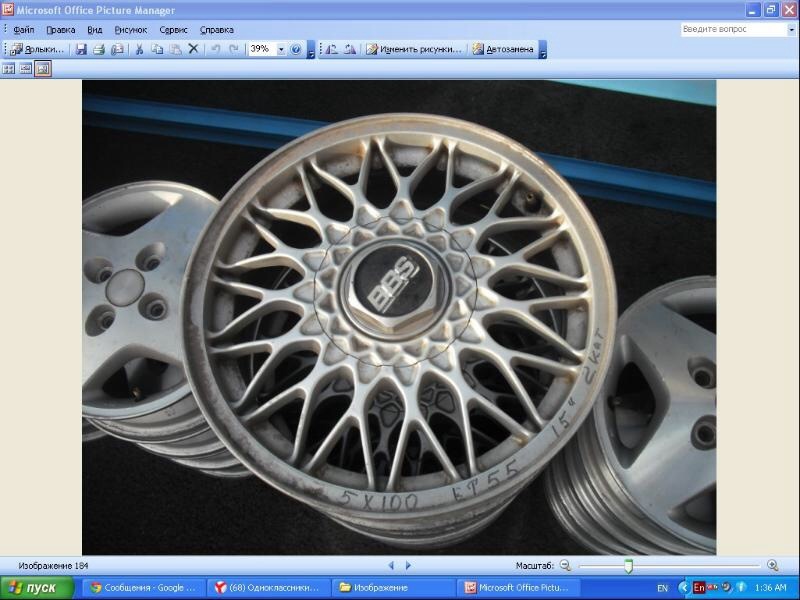Viewport: 800px width, 600px height.
Task: Click the пуск Start button
Action: coord(36,588)
